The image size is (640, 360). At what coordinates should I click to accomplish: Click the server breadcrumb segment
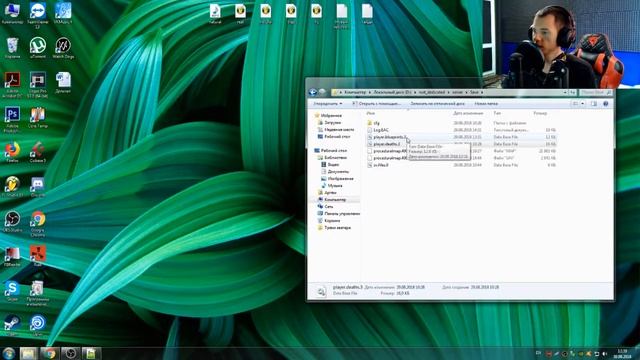tap(457, 92)
